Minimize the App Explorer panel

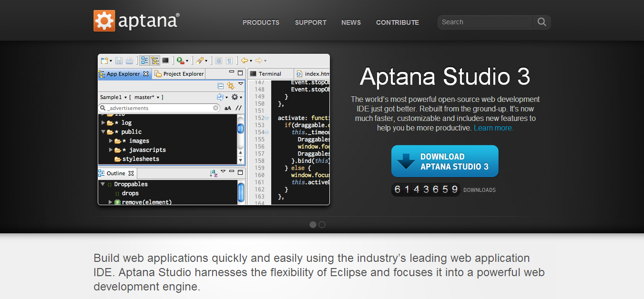(x=232, y=72)
